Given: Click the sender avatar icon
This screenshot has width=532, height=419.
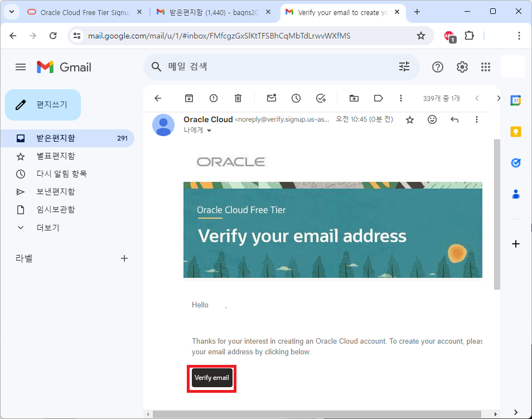Looking at the screenshot, I should pyautogui.click(x=163, y=125).
